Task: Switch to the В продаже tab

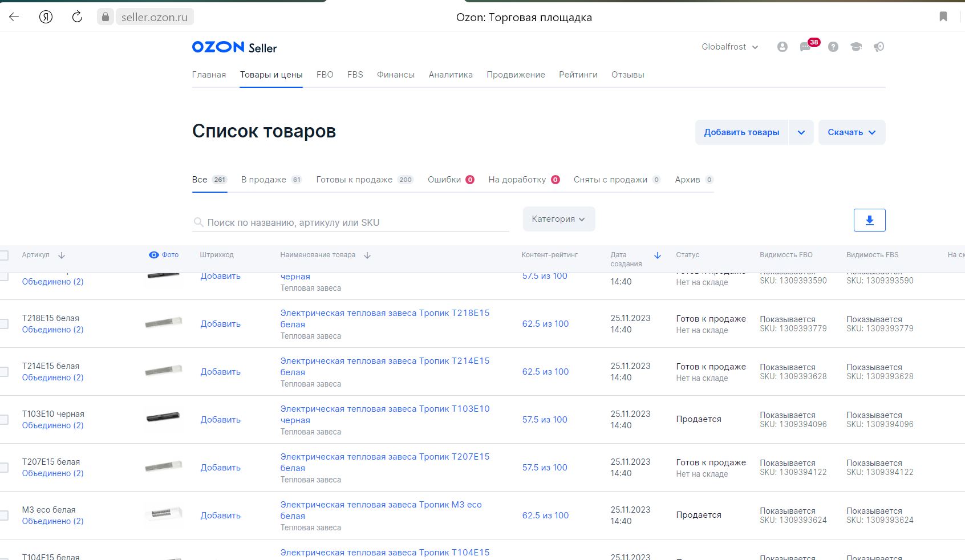Action: click(x=271, y=180)
